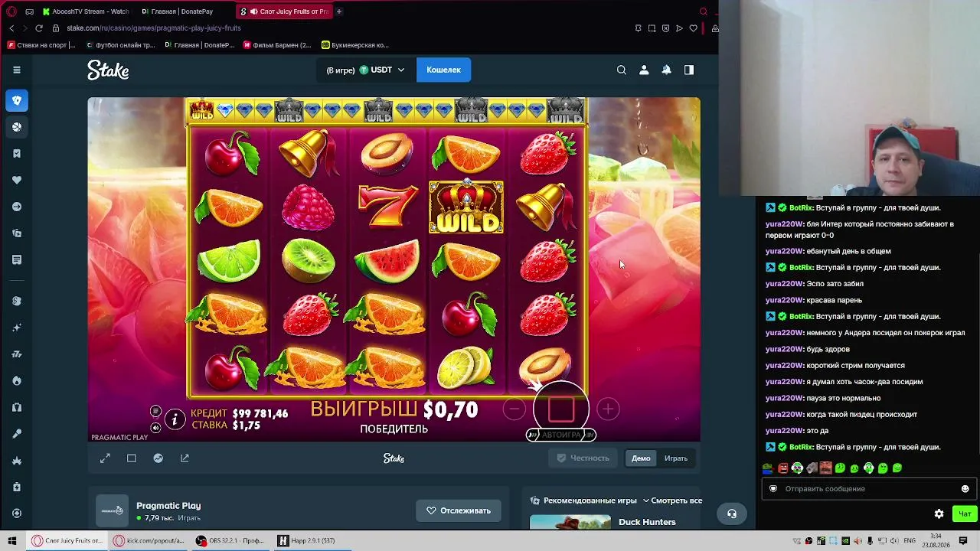Open Ставки на спорт bookmark
Viewport: 980px width, 551px height.
tap(41, 45)
